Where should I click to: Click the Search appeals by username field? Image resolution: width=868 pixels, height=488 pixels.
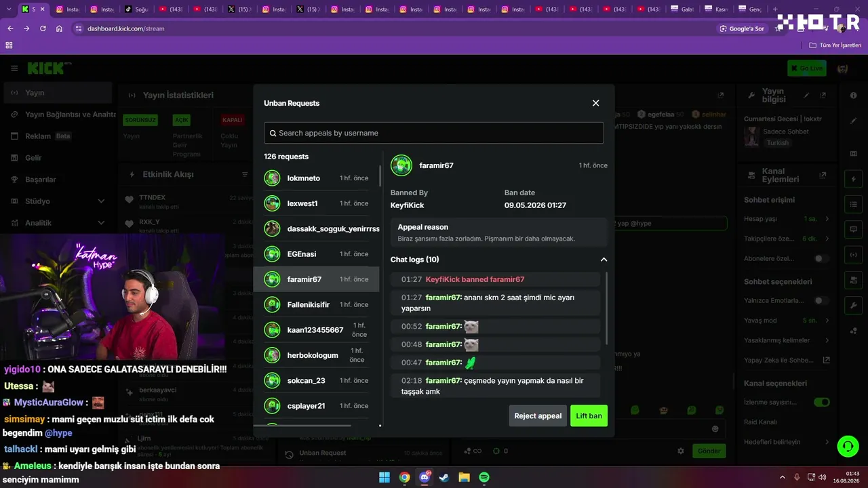(434, 133)
